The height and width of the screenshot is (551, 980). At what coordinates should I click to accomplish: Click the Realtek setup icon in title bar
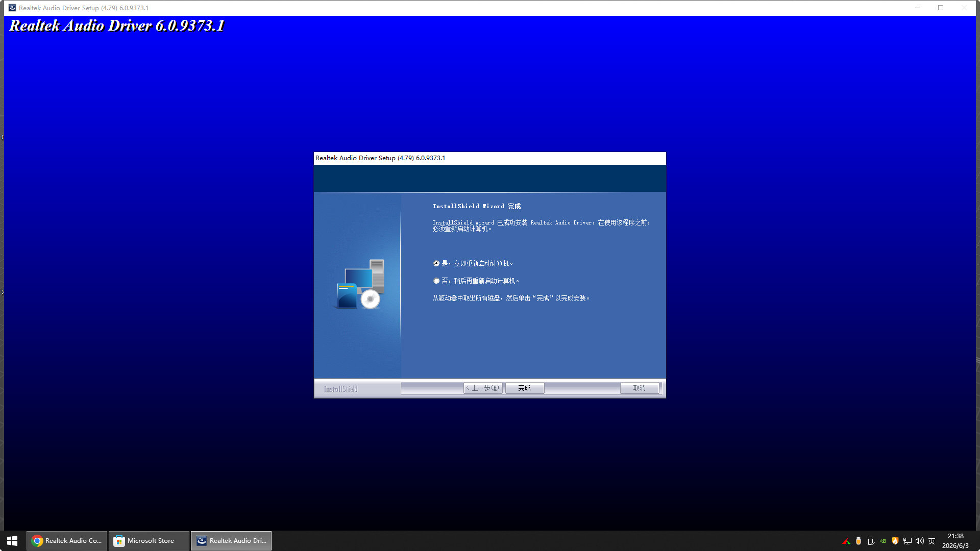tap(12, 8)
